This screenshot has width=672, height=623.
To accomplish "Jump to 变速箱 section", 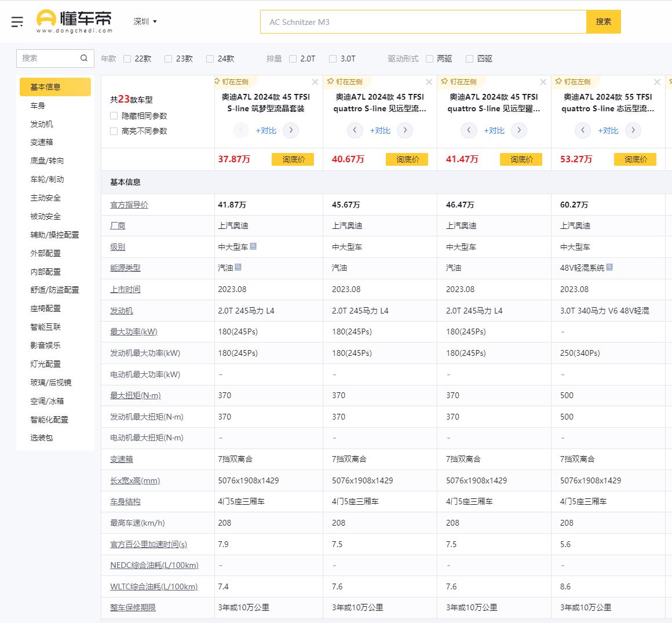I will (42, 143).
